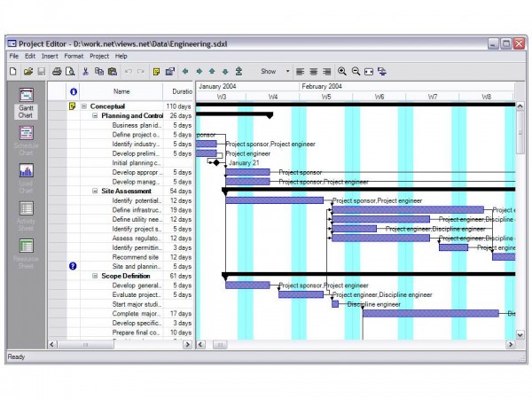532x399 pixels.
Task: Click the fit-to-window zoom icon
Action: 369,72
